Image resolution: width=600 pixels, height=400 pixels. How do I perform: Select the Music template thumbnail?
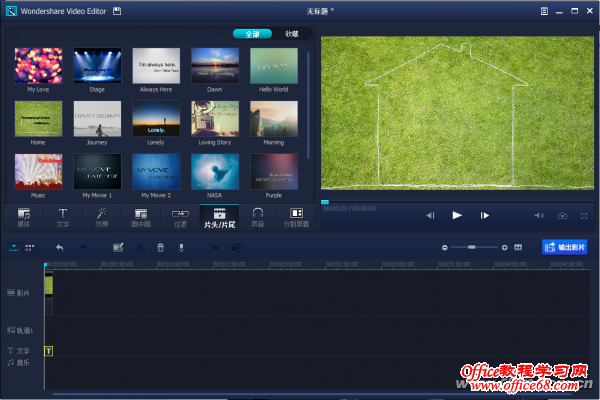(x=38, y=171)
